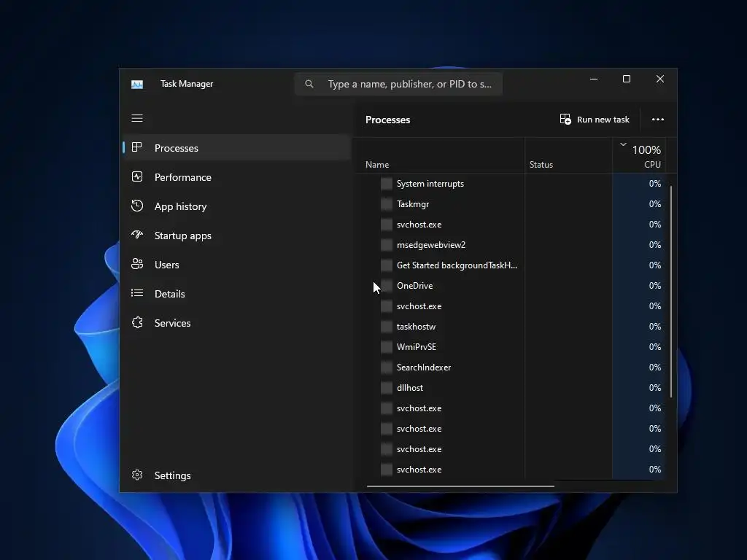This screenshot has width=747, height=560.
Task: Sort by the Status column header
Action: pyautogui.click(x=541, y=164)
